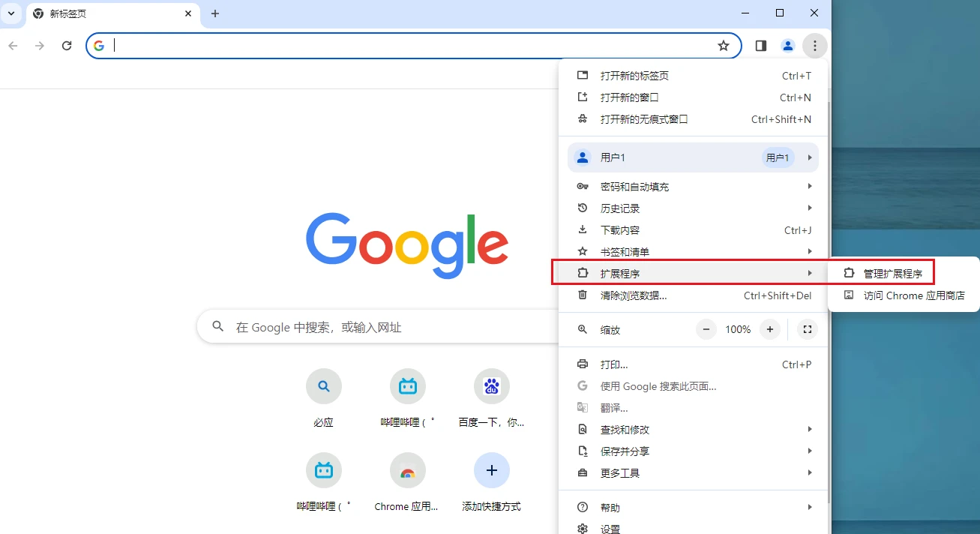Image resolution: width=980 pixels, height=534 pixels.
Task: Close the three-dot Chrome menu button
Action: click(815, 46)
